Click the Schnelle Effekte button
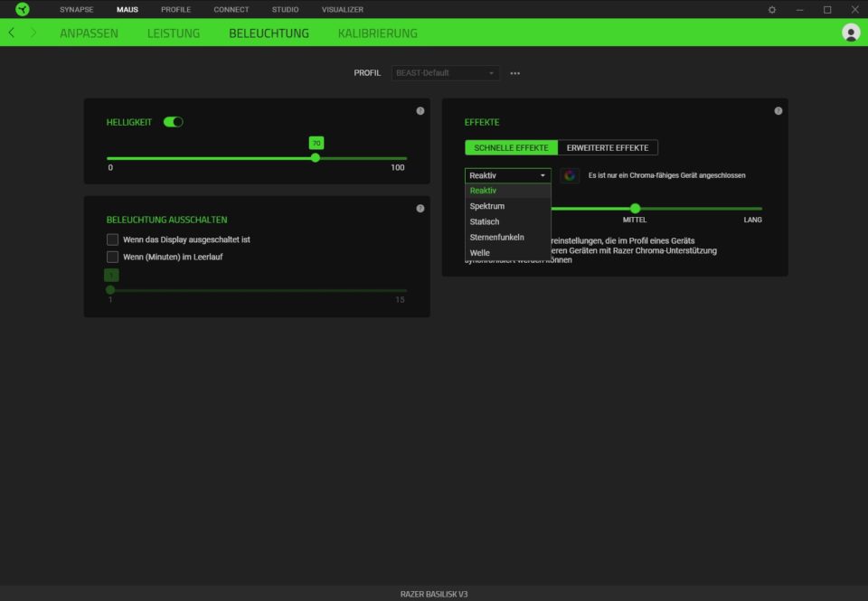The height and width of the screenshot is (601, 868). pos(511,147)
